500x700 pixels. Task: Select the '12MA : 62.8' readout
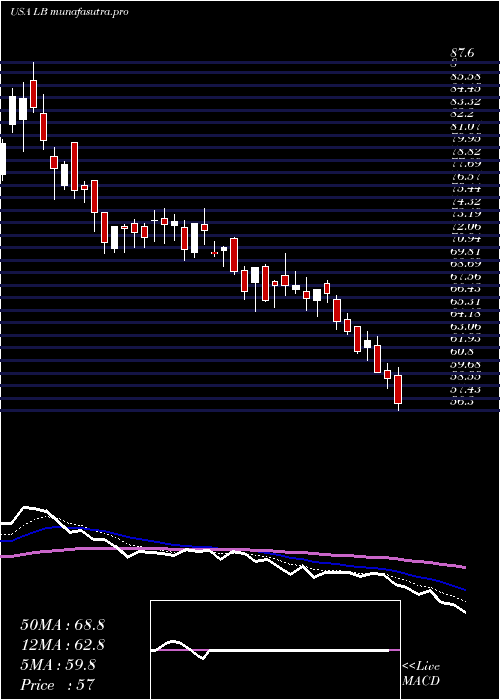pyautogui.click(x=62, y=645)
